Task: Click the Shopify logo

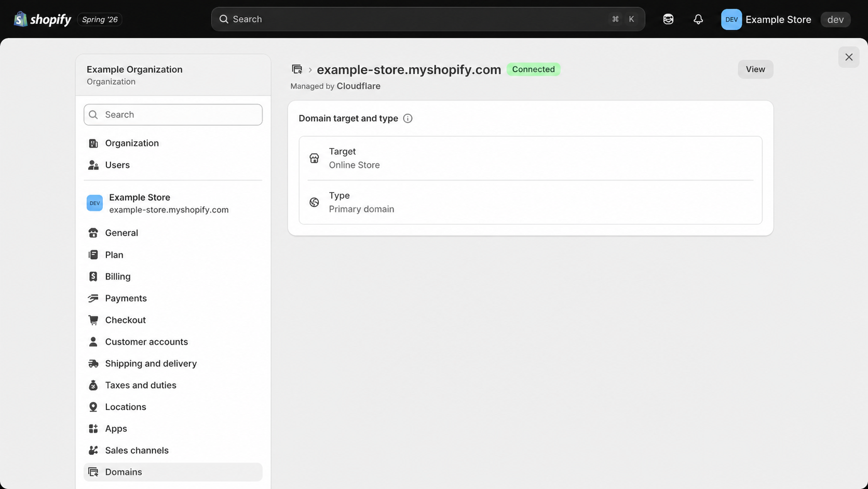Action: tap(43, 19)
